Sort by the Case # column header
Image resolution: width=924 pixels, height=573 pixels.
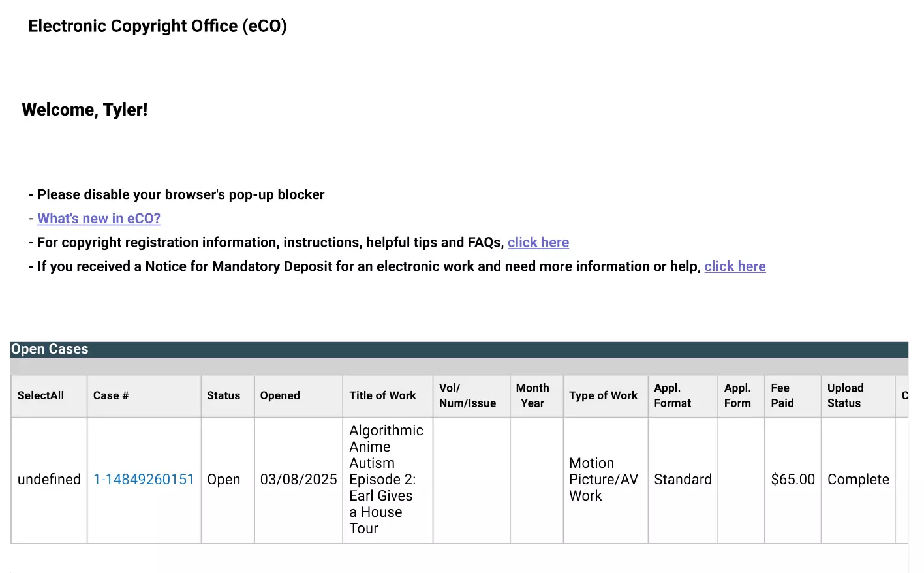pyautogui.click(x=144, y=395)
